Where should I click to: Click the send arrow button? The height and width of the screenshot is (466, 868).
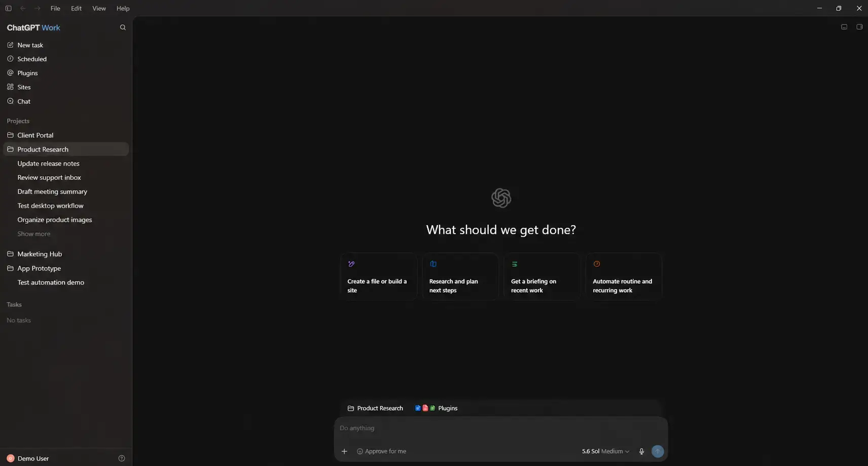[x=658, y=451]
